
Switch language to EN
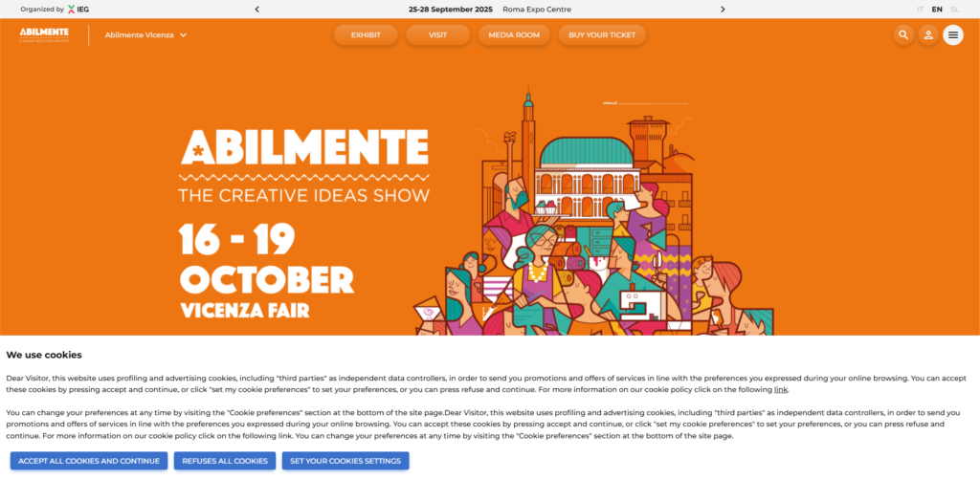click(x=937, y=10)
